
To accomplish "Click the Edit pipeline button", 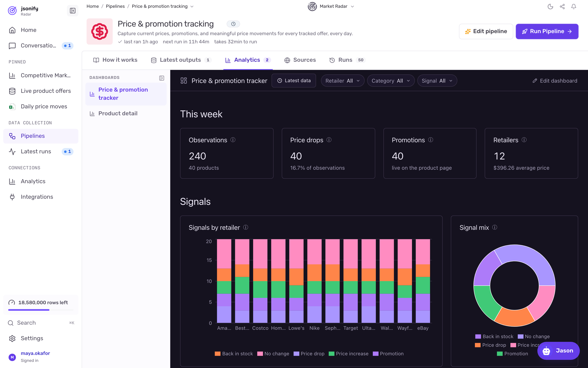I will coord(486,31).
